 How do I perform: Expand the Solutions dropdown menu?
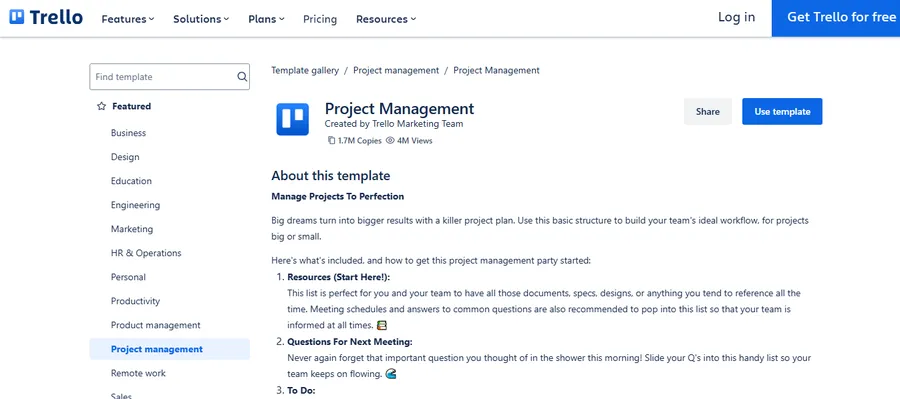201,19
